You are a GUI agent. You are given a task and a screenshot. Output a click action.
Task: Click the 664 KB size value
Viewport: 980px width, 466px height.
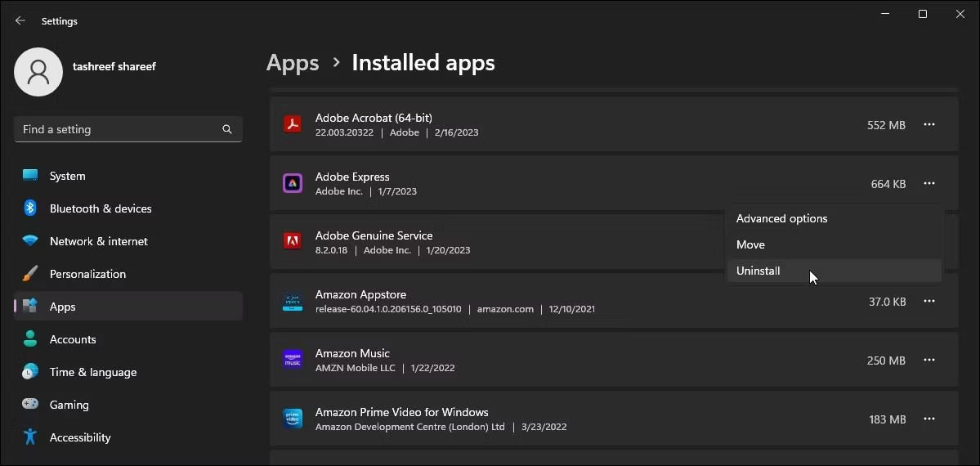tap(888, 184)
